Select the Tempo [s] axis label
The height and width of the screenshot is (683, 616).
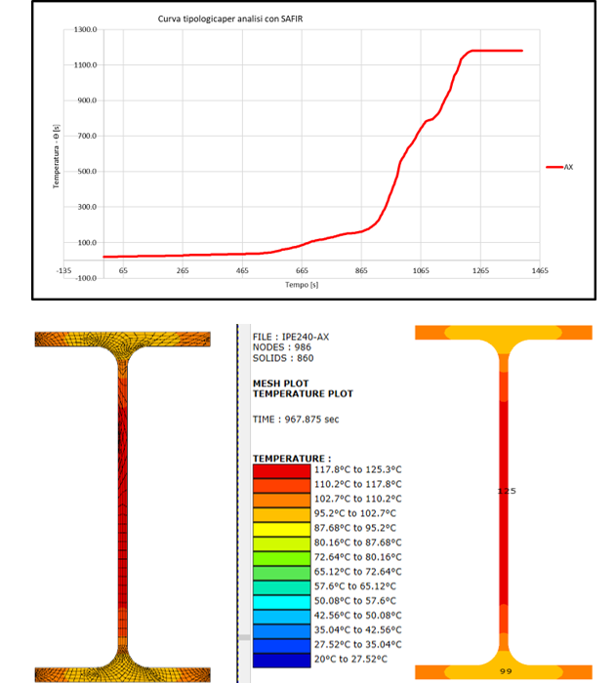(301, 285)
